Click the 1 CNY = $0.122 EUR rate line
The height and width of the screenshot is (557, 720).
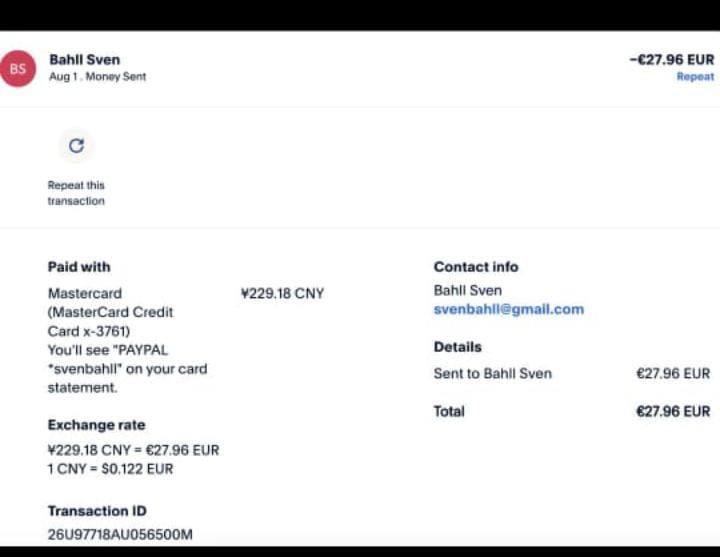[x=110, y=469]
